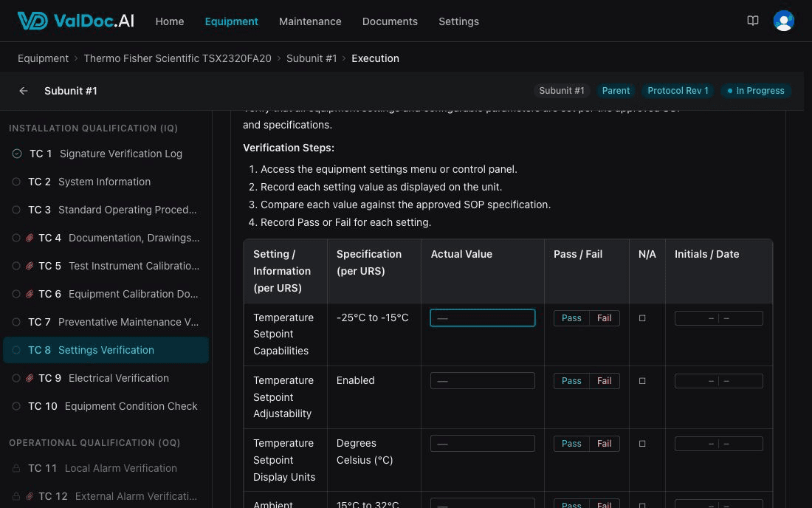
Task: Mark Fail for Temperature Setpoint Display Units
Action: pos(605,443)
